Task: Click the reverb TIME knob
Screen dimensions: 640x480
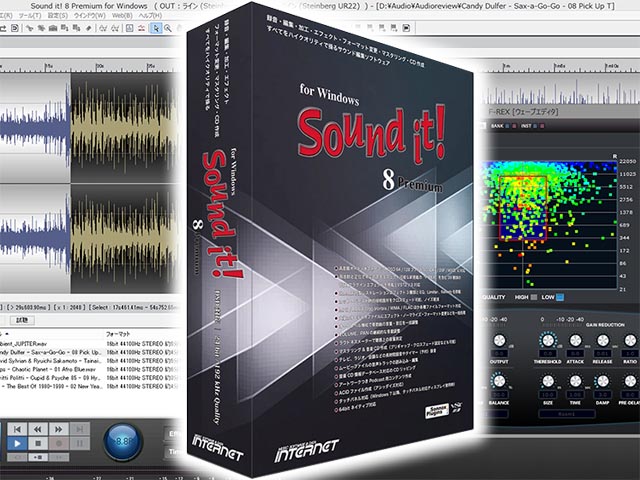Action: (x=575, y=381)
